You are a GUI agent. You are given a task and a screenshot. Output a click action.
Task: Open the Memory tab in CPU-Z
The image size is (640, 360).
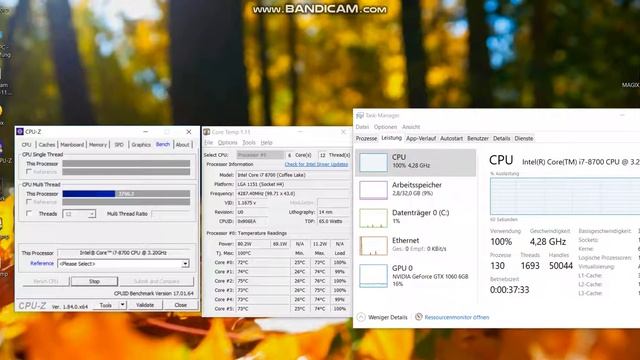(98, 144)
